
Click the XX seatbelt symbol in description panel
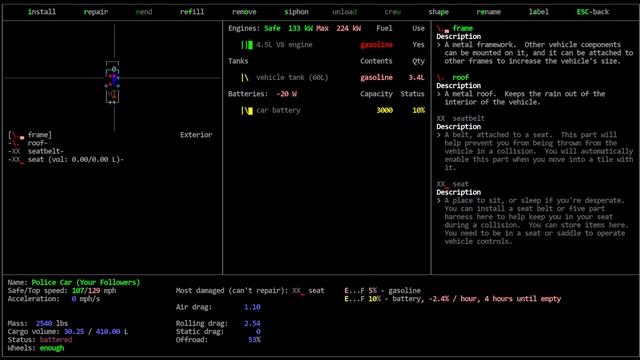pyautogui.click(x=441, y=118)
